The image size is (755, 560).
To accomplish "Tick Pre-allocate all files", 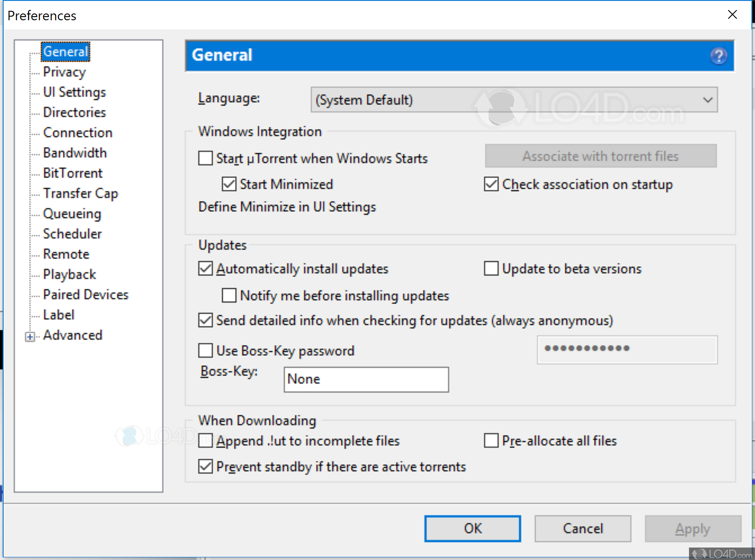I will tap(491, 441).
